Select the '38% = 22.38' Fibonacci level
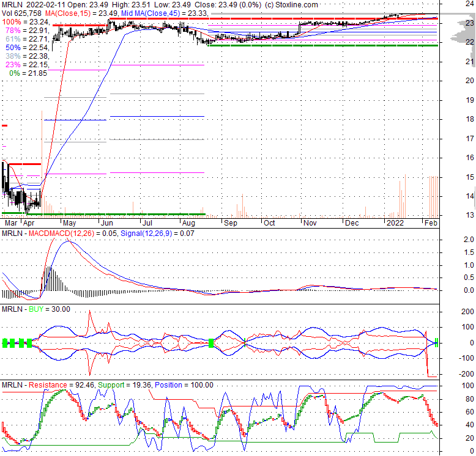Screen dimensions: 476x456 tap(27, 56)
